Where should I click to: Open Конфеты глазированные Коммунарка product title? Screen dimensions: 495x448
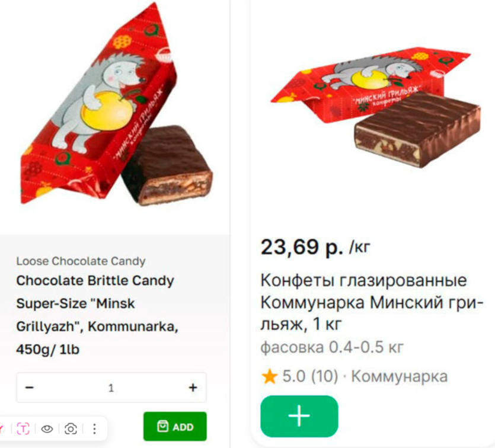click(372, 302)
